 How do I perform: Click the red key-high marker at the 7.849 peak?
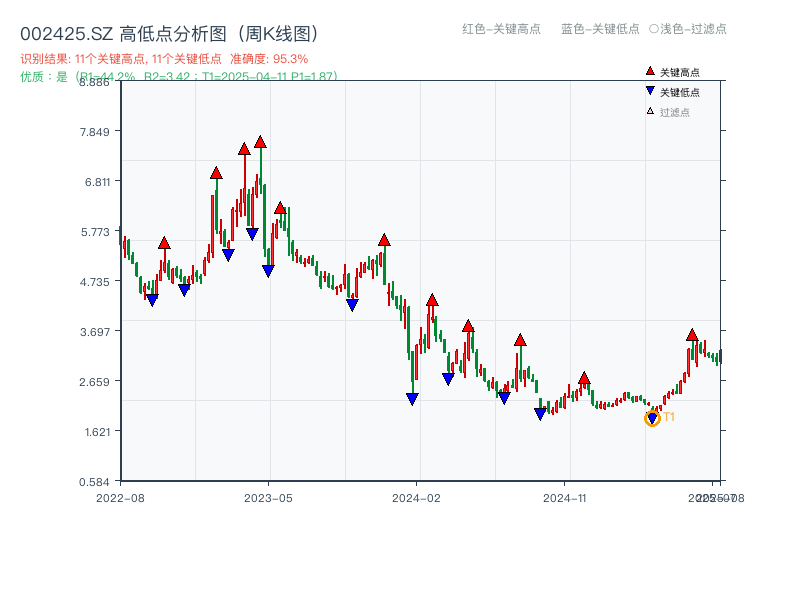(259, 144)
